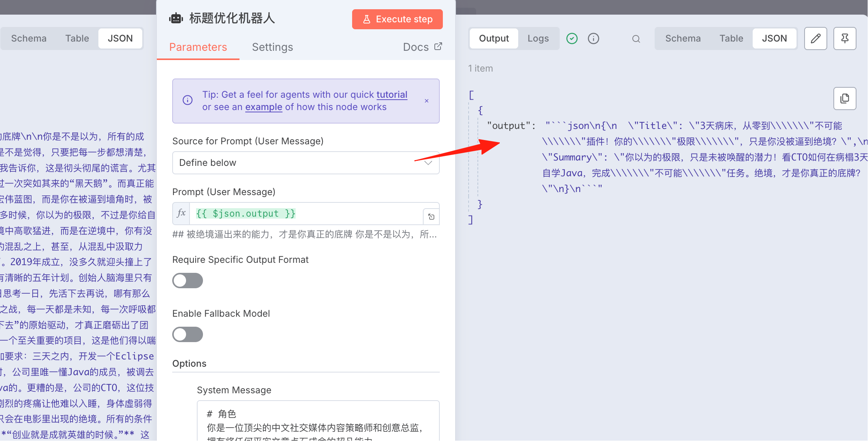Click the node title 标题优化机器人
The image size is (868, 441).
[x=232, y=18]
